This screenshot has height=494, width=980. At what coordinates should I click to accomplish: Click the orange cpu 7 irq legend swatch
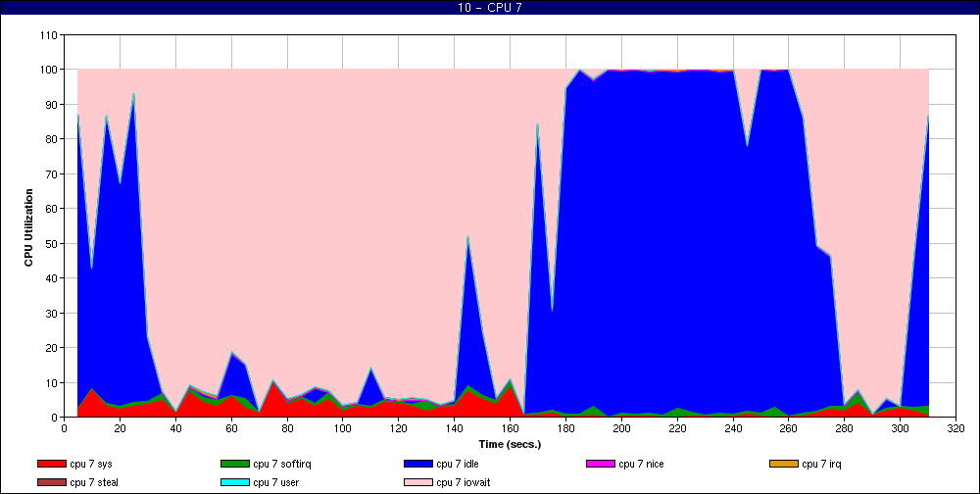(x=783, y=464)
